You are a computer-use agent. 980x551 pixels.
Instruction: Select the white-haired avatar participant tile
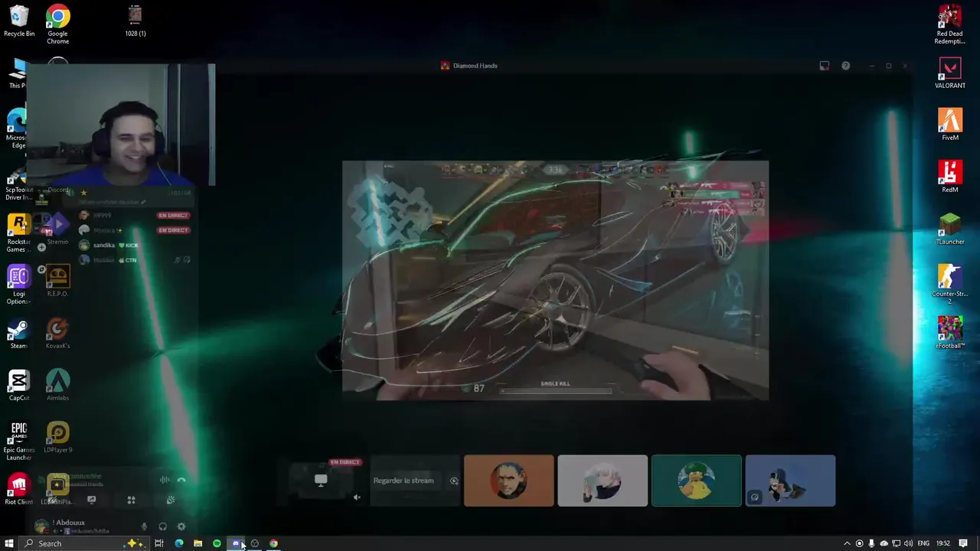603,481
